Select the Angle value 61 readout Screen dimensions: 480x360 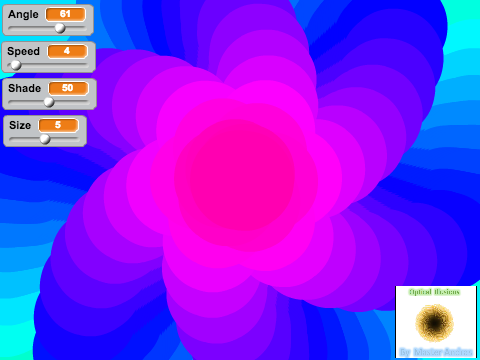click(66, 14)
